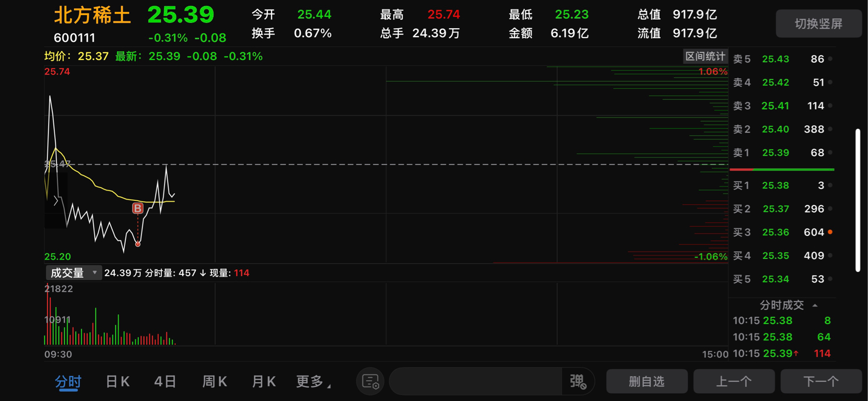The image size is (868, 401).
Task: Click the large green price 25.39
Action: tap(181, 15)
